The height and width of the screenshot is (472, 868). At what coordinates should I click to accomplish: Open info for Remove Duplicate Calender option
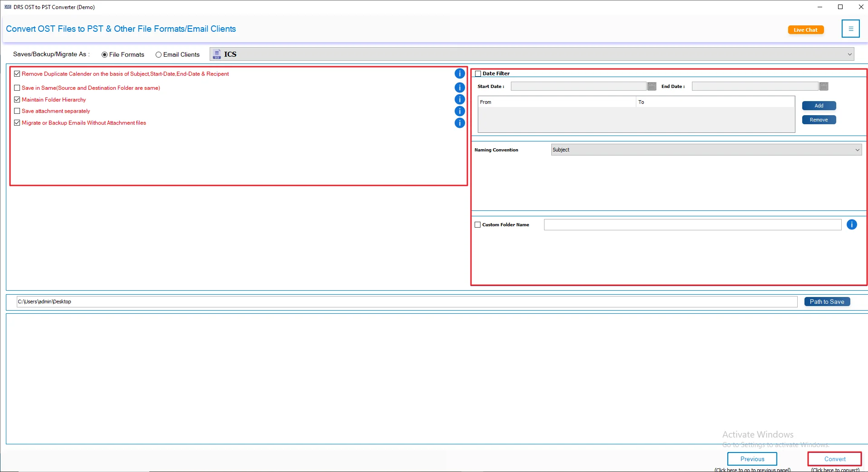(x=460, y=73)
